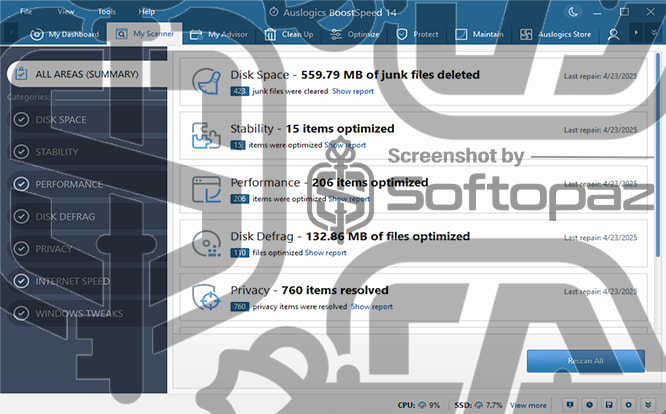
Task: Click the 423 junk files count badge
Action: (240, 91)
